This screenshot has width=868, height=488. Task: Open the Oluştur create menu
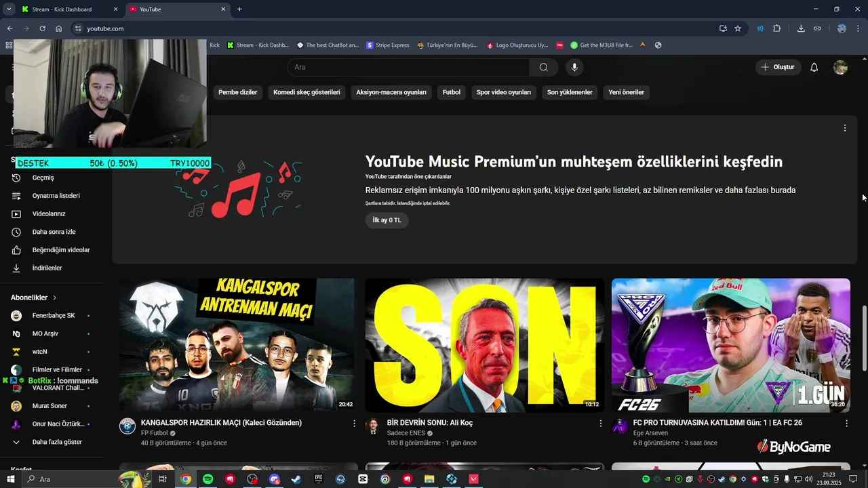778,67
